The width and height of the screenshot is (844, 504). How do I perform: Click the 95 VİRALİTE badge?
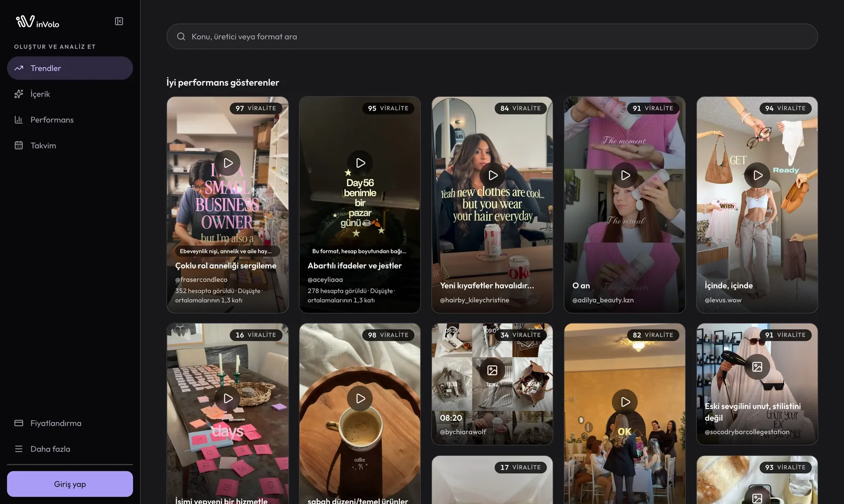[x=388, y=108]
